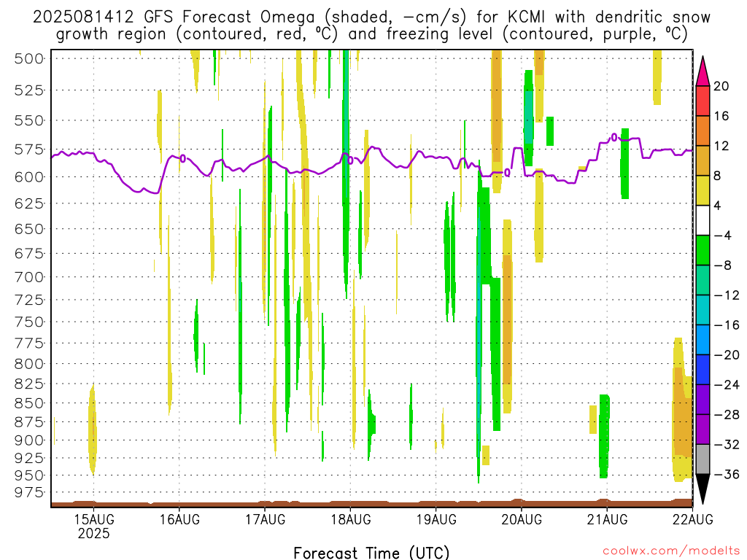Click the green -4 to -8 colorbar swatch
Viewport: 747px width, 560px height.
click(703, 250)
